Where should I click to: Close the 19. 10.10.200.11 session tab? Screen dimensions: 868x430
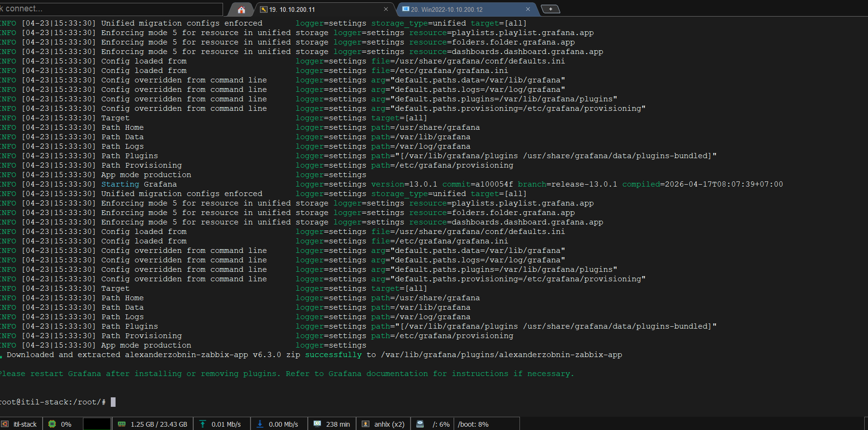pyautogui.click(x=386, y=9)
